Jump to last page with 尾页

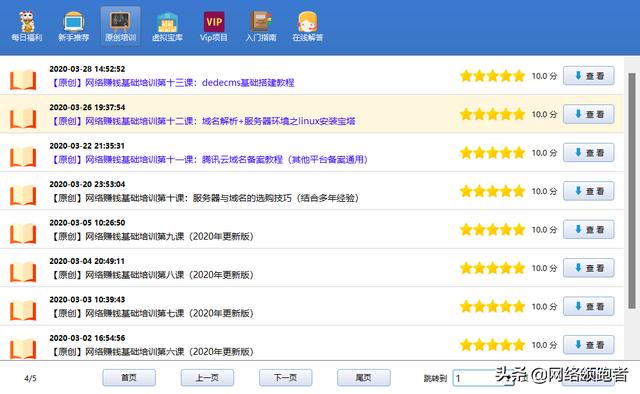[x=364, y=378]
